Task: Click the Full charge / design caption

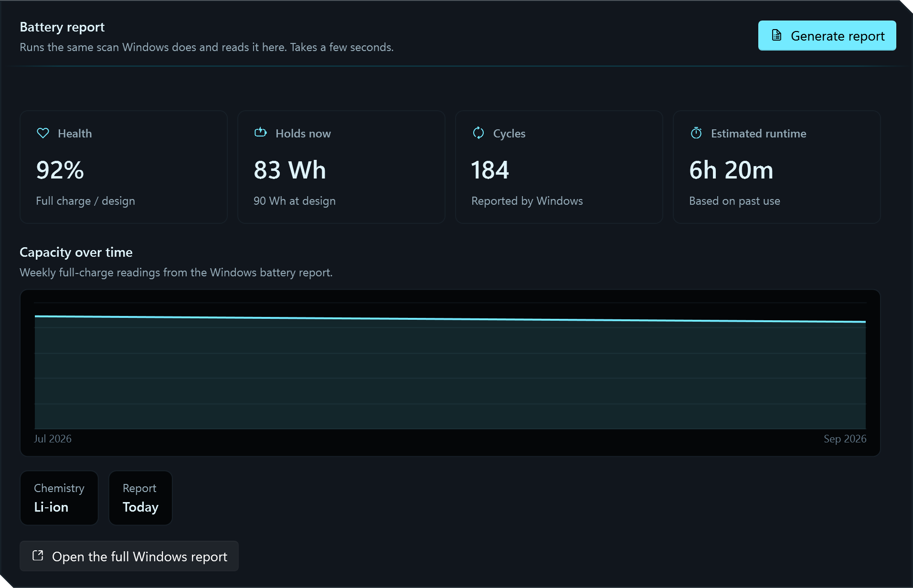Action: [x=85, y=201]
